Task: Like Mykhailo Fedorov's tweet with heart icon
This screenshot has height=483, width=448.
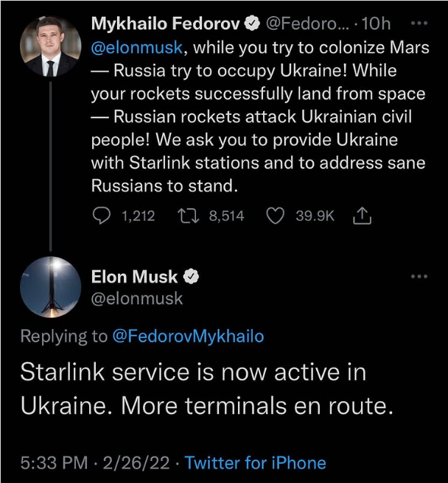Action: (275, 216)
